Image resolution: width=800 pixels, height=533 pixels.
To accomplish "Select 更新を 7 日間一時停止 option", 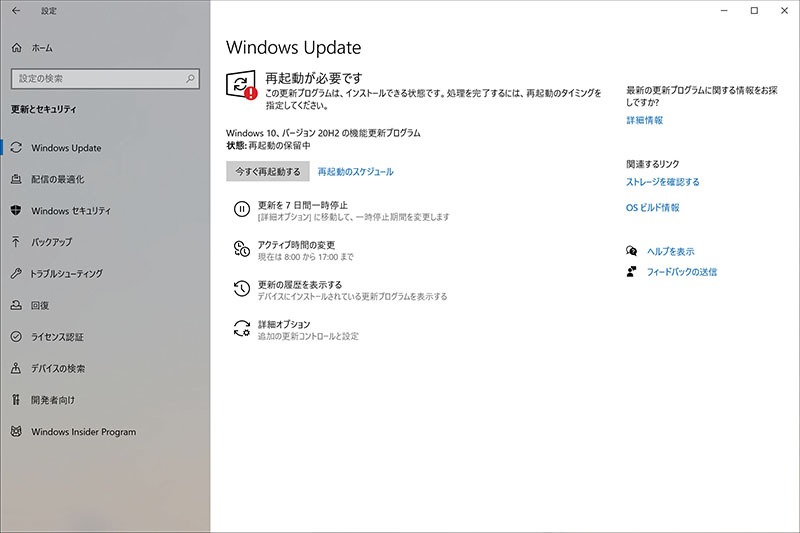I will point(341,211).
